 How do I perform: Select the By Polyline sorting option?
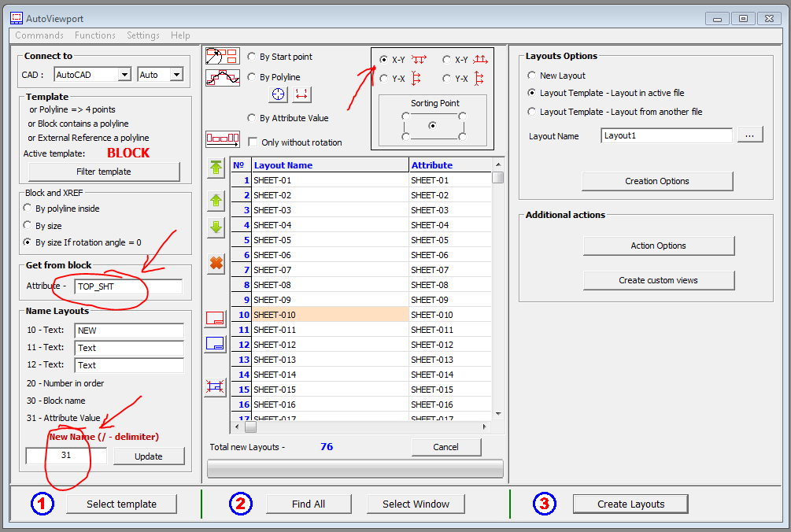252,77
